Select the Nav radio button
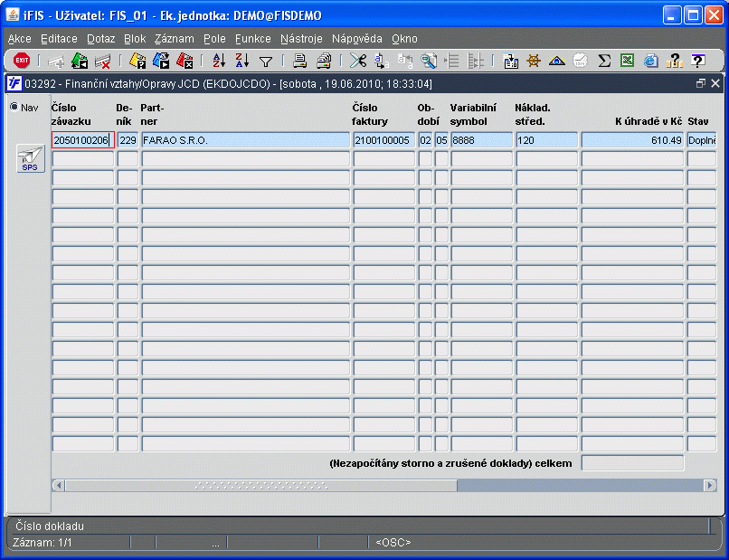The height and width of the screenshot is (560, 729). [x=14, y=108]
